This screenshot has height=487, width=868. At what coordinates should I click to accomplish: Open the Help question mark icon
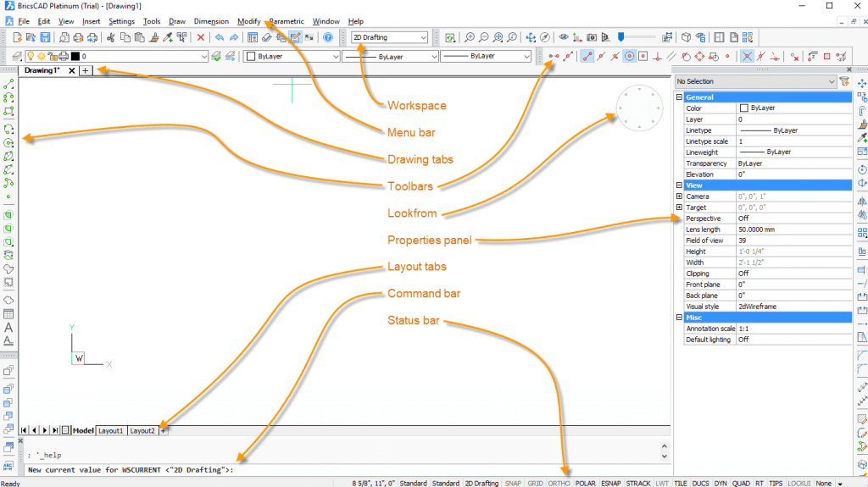(328, 37)
